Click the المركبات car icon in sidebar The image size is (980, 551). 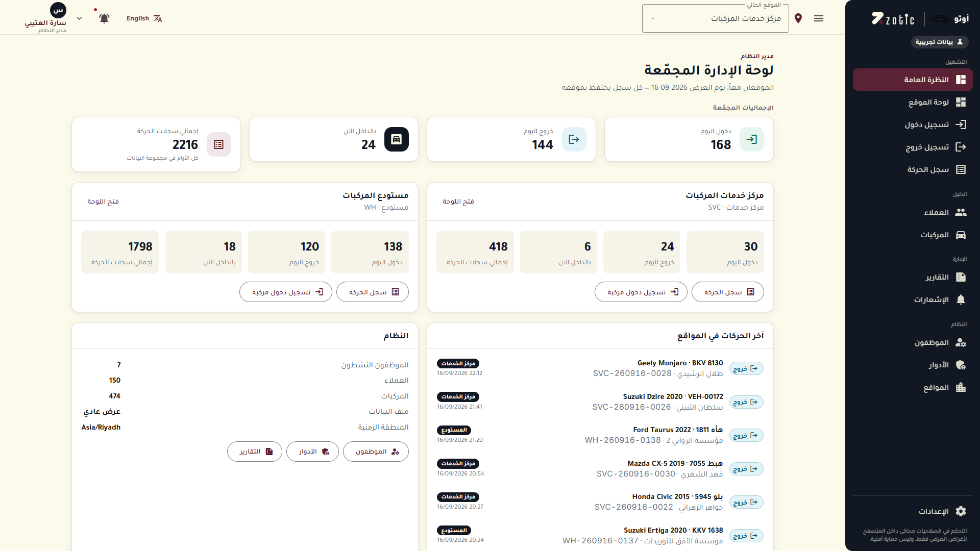(x=961, y=235)
